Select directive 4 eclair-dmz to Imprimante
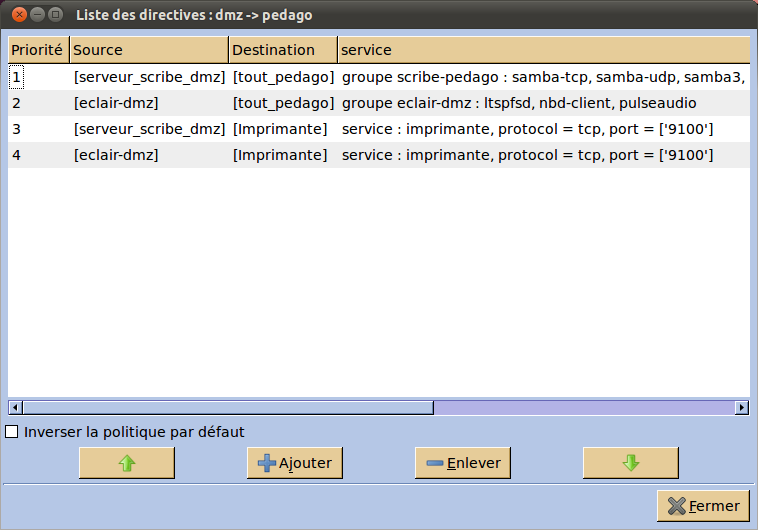This screenshot has width=758, height=530. tap(379, 155)
